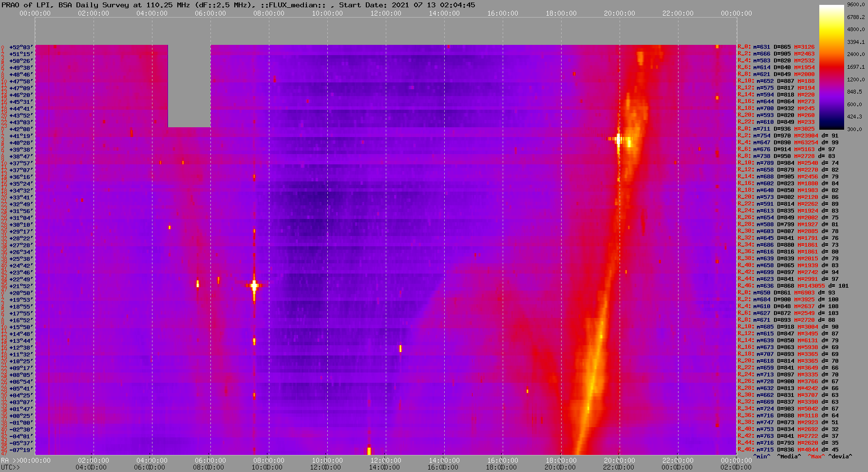Screen dimensions: 868x472
Task: Click the 2400.0 color scale value
Action: click(x=856, y=54)
